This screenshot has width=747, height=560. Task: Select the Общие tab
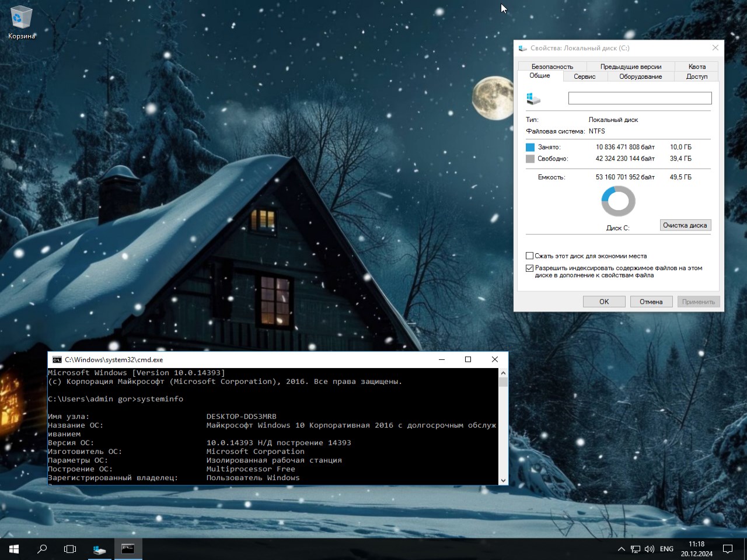(x=540, y=76)
